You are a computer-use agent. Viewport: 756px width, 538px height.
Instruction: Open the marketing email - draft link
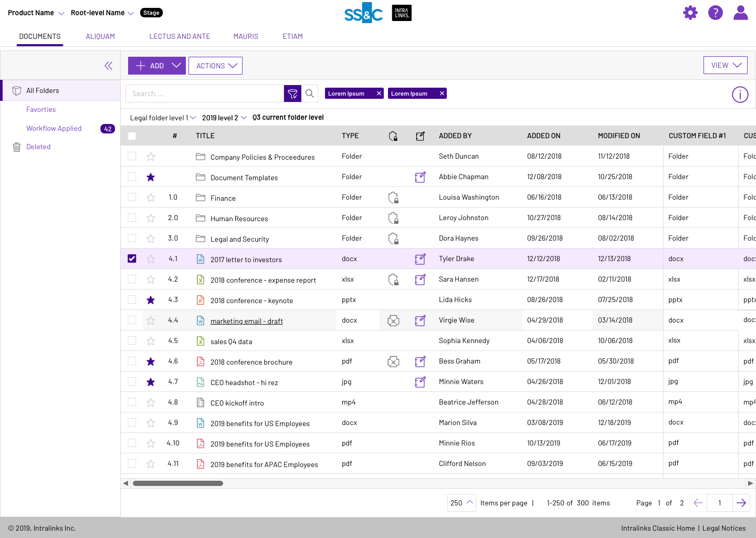247,321
